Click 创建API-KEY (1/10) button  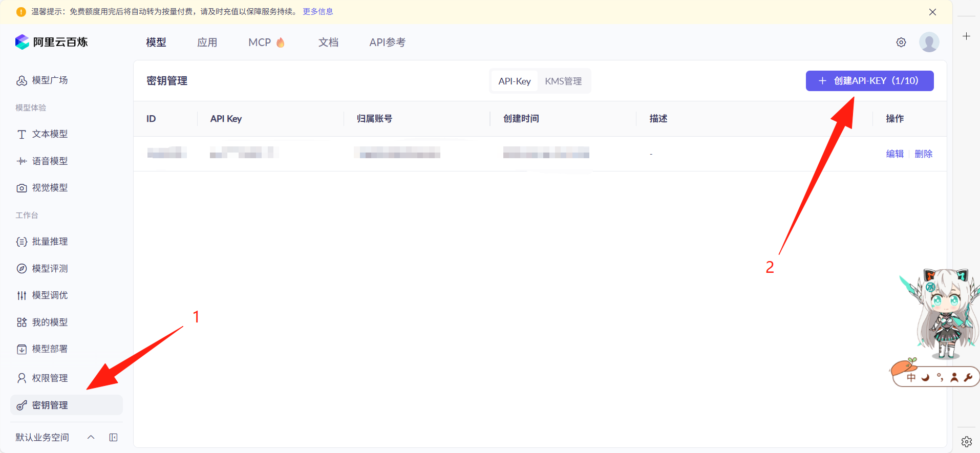pos(869,81)
